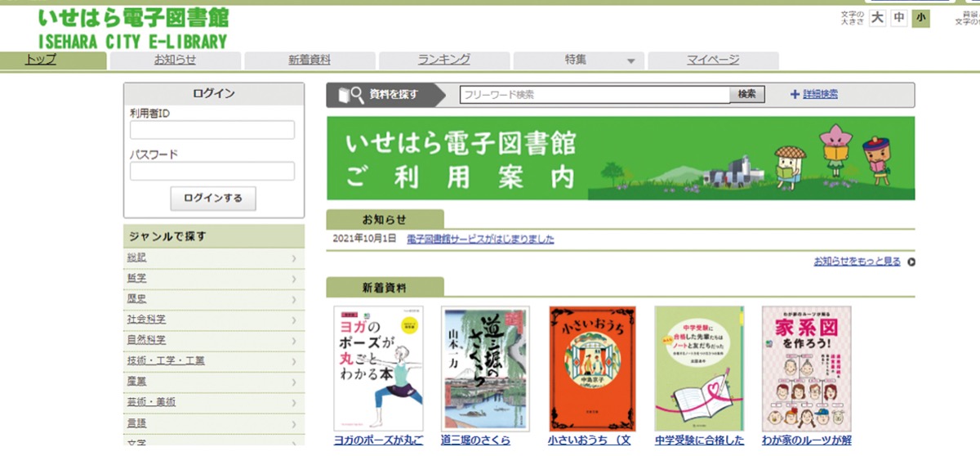Set text size to medium (中)
This screenshot has height=456, width=980.
pyautogui.click(x=899, y=18)
